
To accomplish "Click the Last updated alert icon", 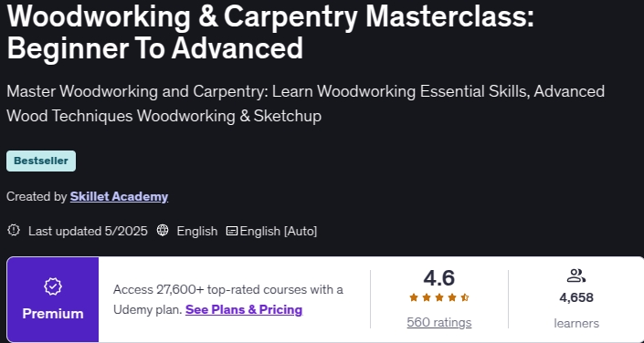I will click(14, 231).
